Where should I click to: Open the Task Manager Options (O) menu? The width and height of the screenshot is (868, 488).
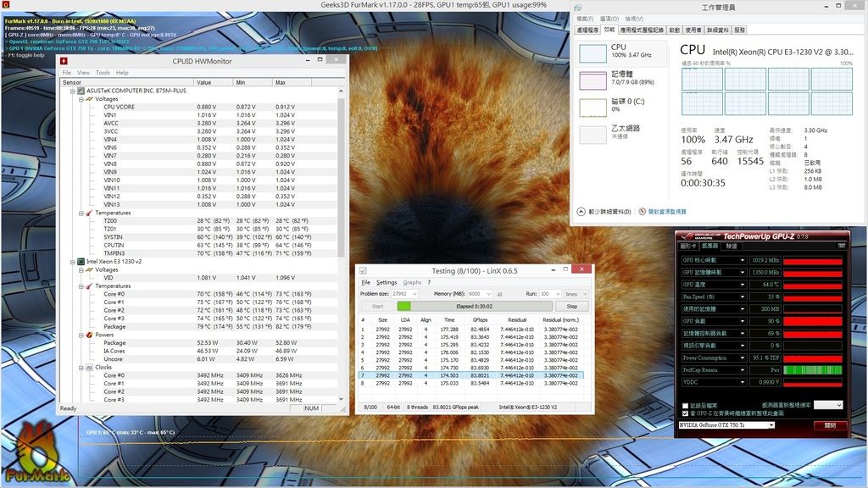click(x=609, y=19)
